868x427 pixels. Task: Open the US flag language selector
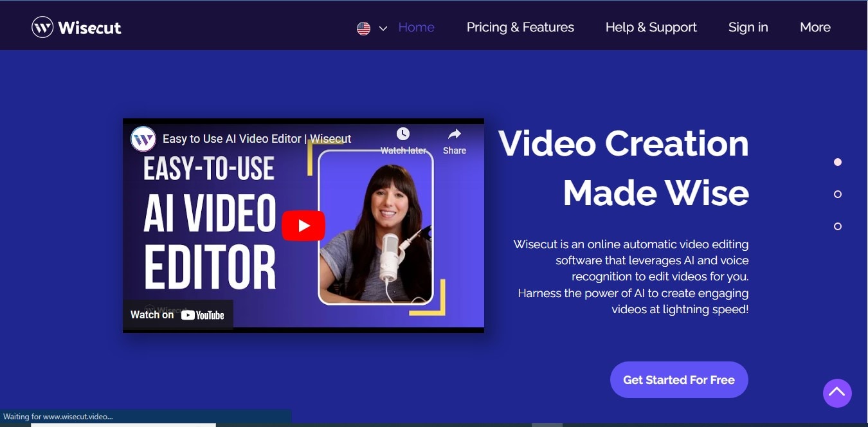tap(363, 28)
